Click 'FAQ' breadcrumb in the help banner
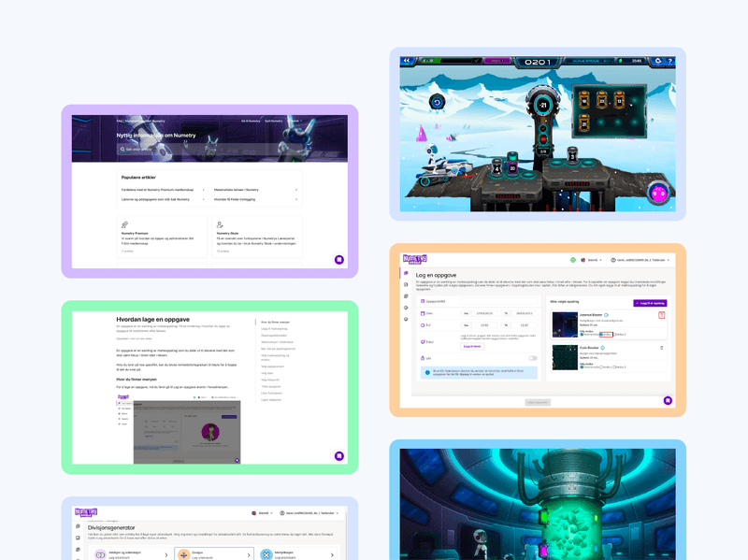Screen dimensions: 748x560 pyautogui.click(x=120, y=122)
